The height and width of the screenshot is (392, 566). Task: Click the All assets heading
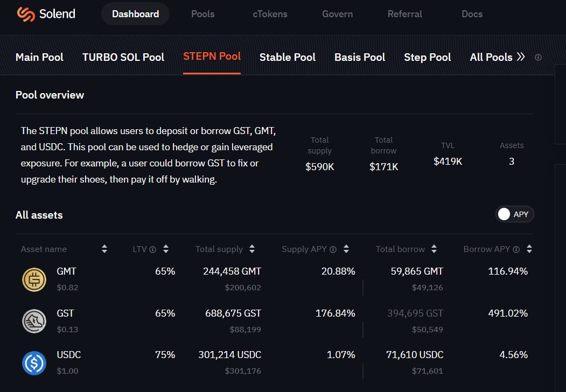pyautogui.click(x=39, y=215)
